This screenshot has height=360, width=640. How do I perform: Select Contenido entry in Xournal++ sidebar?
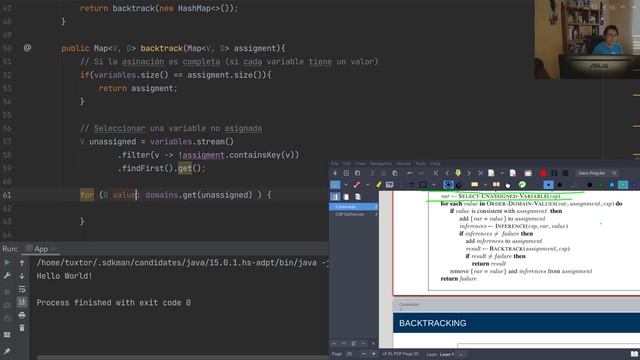pos(353,207)
